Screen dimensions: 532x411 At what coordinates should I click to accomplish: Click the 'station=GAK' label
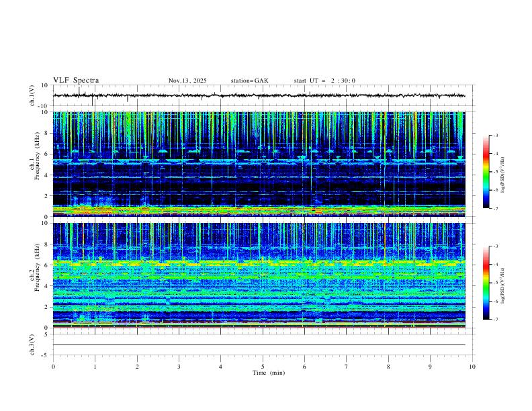(x=249, y=81)
